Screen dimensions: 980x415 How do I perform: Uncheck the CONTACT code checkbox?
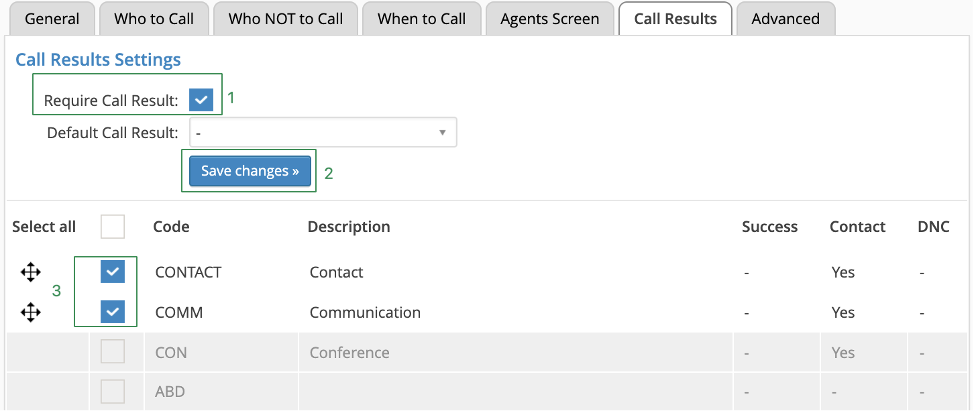(113, 272)
